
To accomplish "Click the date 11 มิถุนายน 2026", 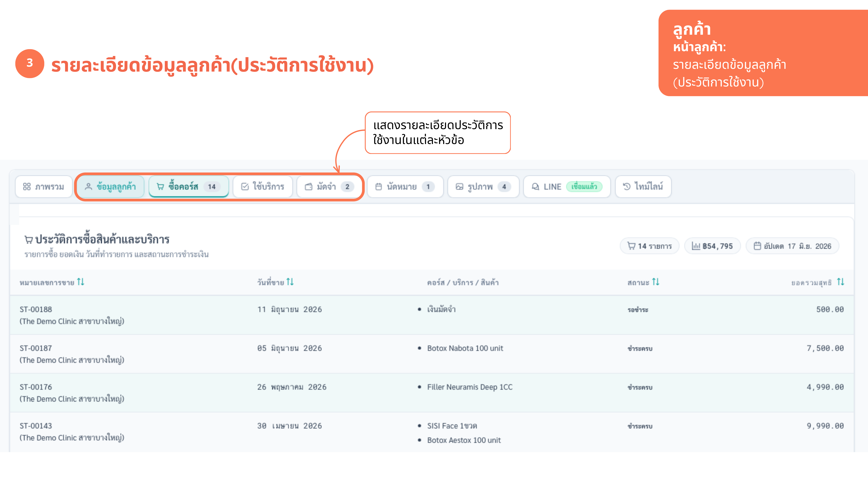I will point(289,310).
